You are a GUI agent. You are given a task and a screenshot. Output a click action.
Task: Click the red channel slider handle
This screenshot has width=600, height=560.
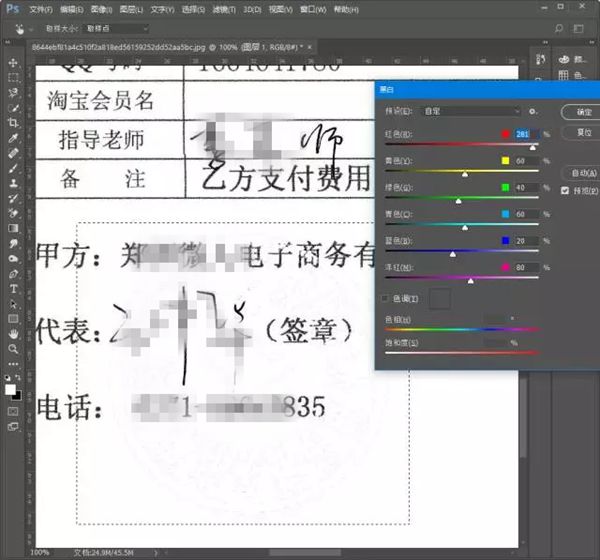(x=532, y=147)
